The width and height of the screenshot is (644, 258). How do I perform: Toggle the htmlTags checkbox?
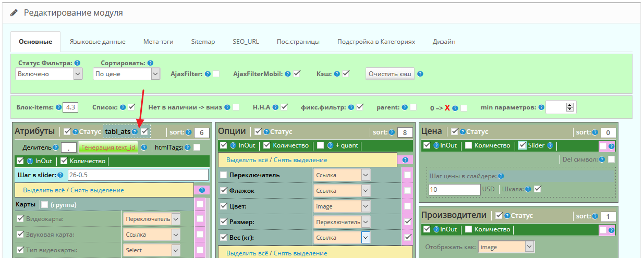tap(197, 148)
